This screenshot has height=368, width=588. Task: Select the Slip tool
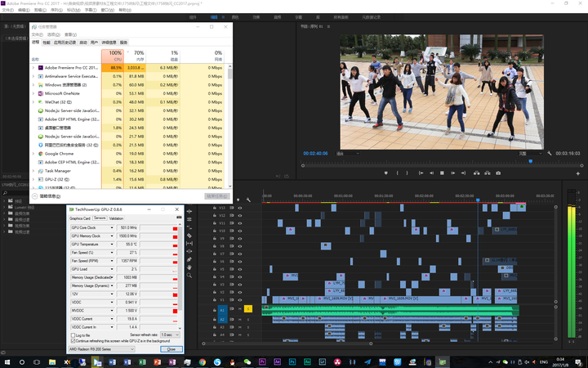click(x=189, y=244)
